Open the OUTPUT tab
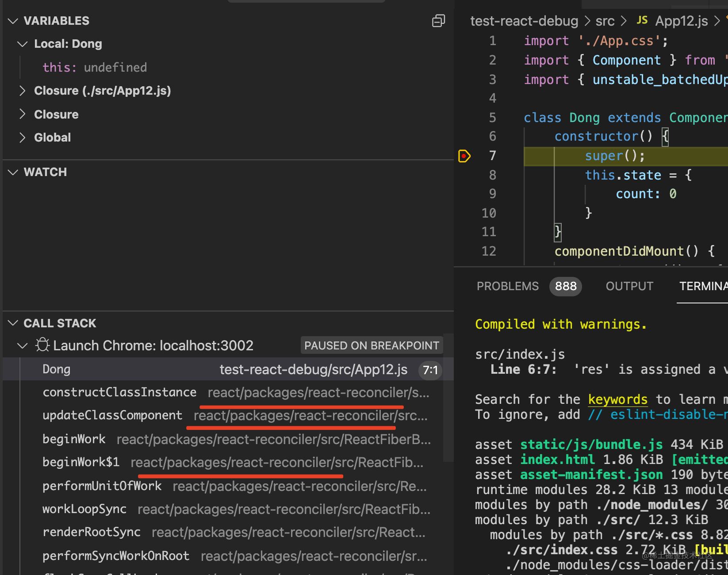The image size is (728, 575). click(629, 286)
